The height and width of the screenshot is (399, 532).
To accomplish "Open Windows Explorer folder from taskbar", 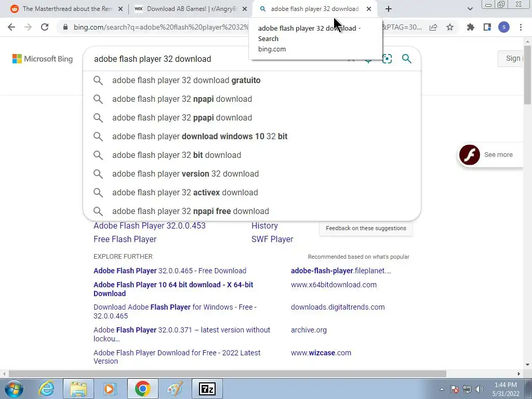I will [78, 389].
